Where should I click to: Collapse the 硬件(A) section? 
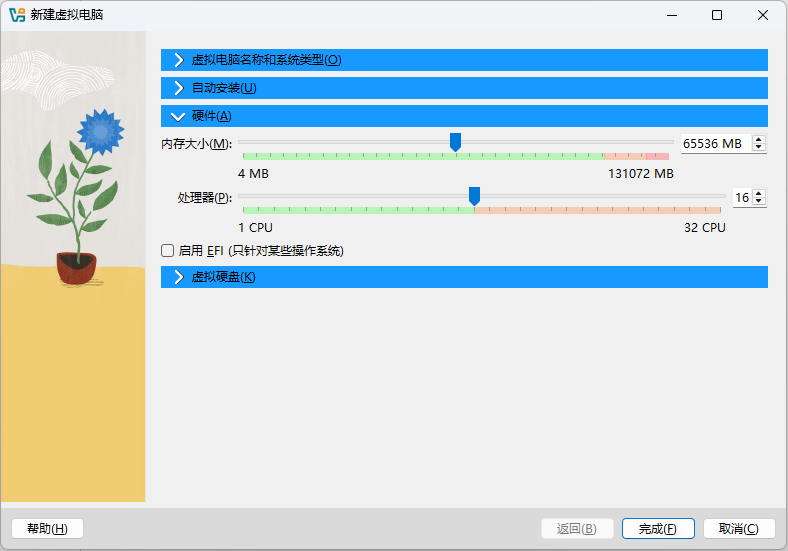[464, 116]
